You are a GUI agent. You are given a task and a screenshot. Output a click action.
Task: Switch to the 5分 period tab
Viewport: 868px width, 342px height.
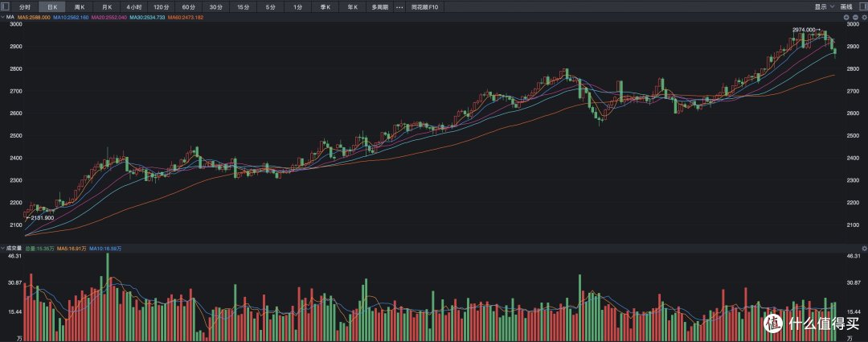click(270, 7)
